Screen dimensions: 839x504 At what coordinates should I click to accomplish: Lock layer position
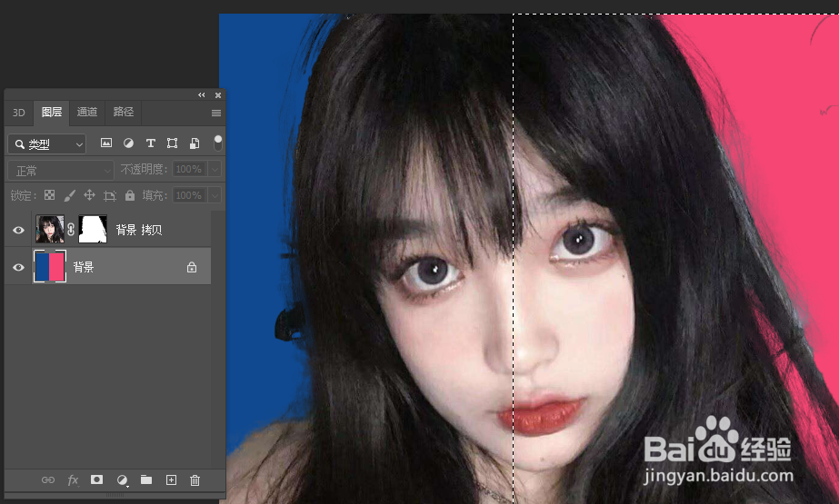pyautogui.click(x=89, y=195)
